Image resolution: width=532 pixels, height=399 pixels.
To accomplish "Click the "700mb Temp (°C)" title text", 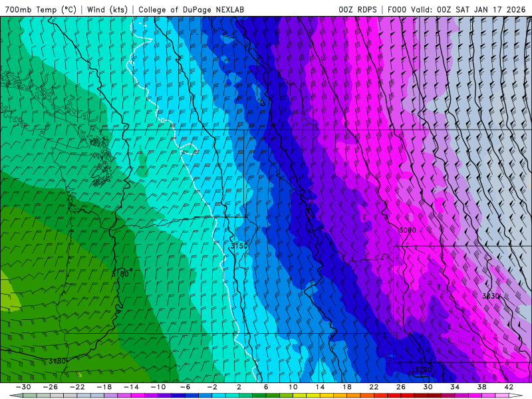I will point(41,9).
